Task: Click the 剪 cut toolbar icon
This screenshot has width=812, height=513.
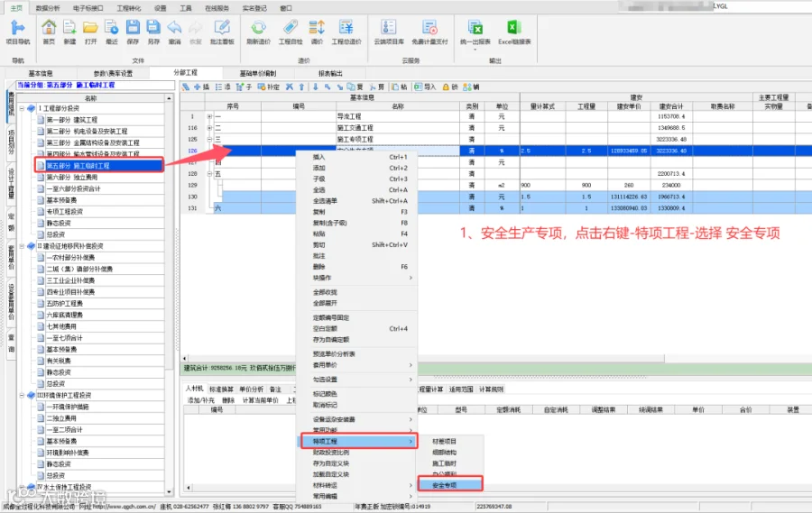Action: pyautogui.click(x=376, y=87)
